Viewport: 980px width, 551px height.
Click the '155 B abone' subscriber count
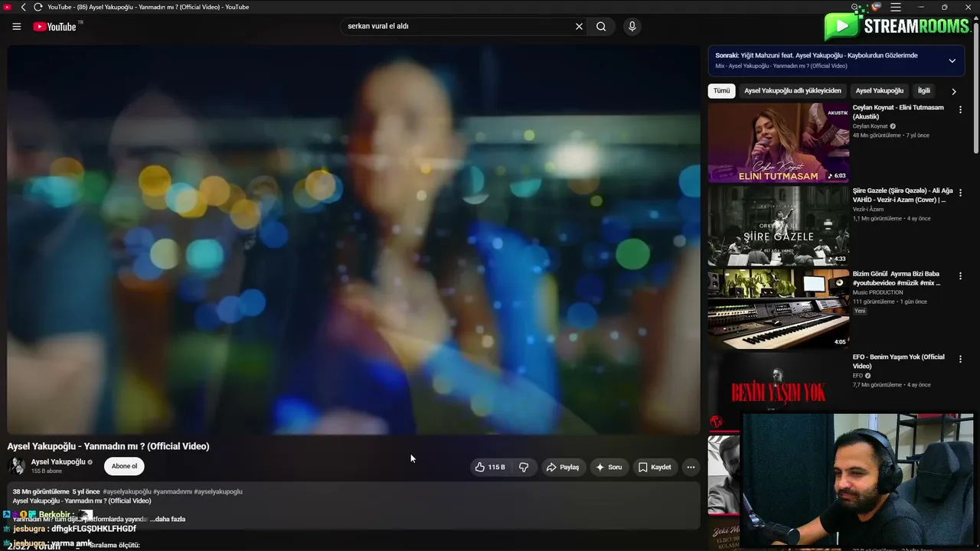47,471
